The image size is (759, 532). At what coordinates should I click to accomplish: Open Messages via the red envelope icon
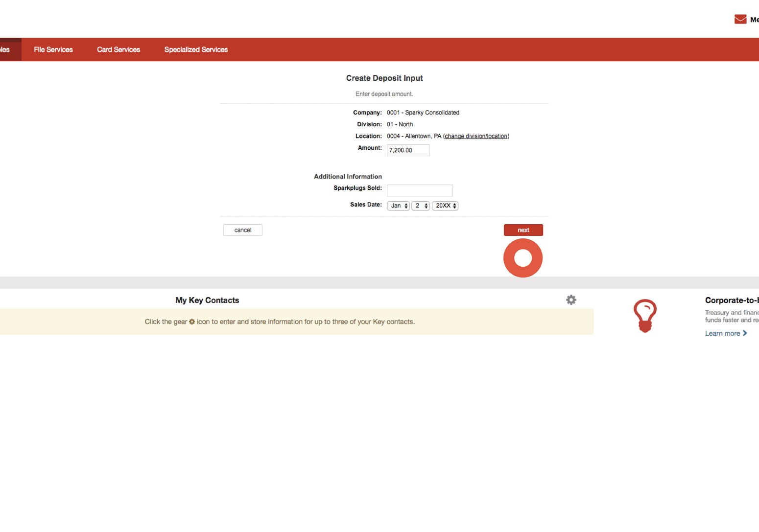click(x=740, y=19)
